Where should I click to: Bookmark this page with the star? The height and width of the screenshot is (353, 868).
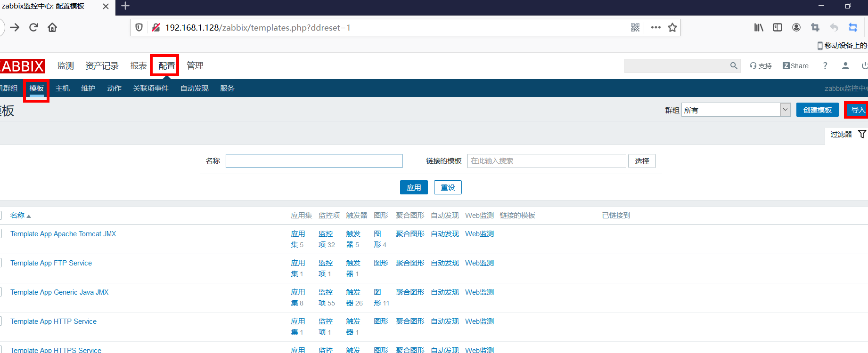(672, 27)
